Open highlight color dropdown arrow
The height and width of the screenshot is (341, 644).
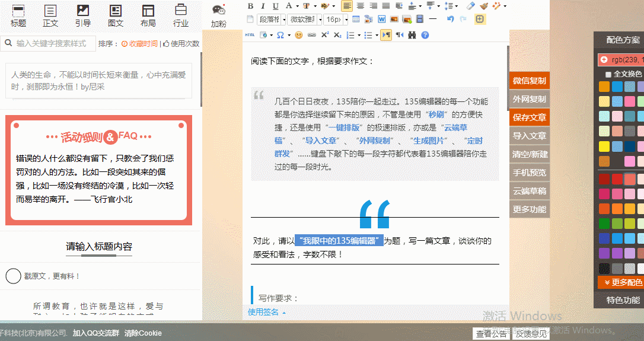pos(333,6)
